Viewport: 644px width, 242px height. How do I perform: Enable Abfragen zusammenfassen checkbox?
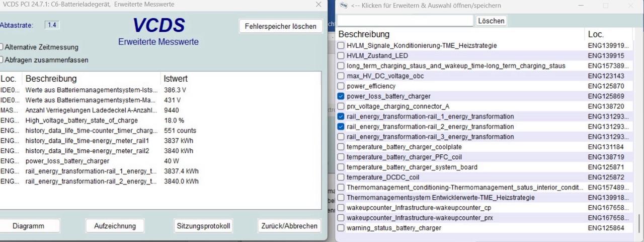tap(1, 59)
